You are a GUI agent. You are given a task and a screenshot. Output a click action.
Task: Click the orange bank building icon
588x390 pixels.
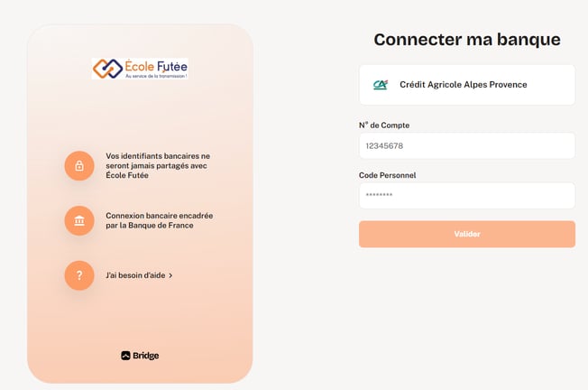point(79,220)
